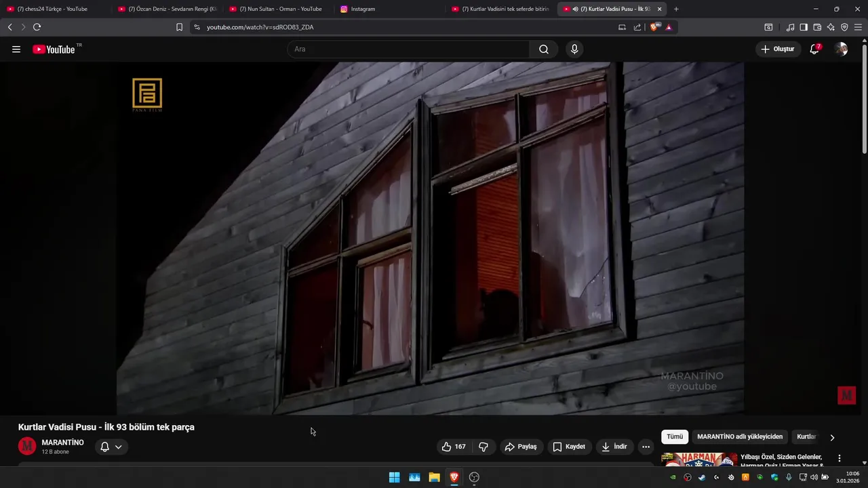Viewport: 868px width, 488px height.
Task: Open Brave Shields lion icon
Action: 654,27
